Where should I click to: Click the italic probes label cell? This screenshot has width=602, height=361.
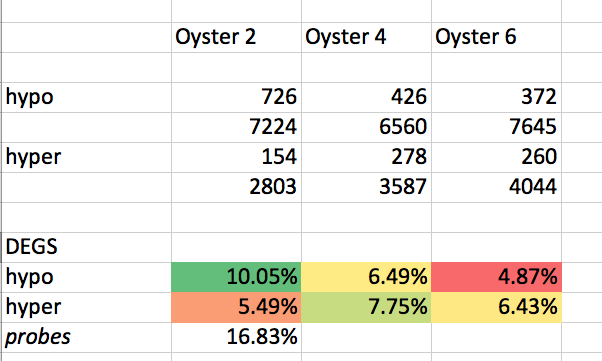(x=86, y=337)
